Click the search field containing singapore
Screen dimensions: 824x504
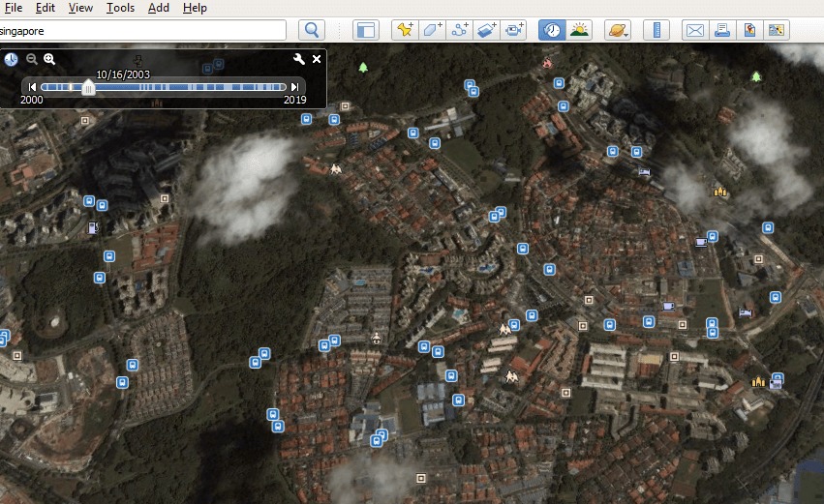pyautogui.click(x=142, y=30)
